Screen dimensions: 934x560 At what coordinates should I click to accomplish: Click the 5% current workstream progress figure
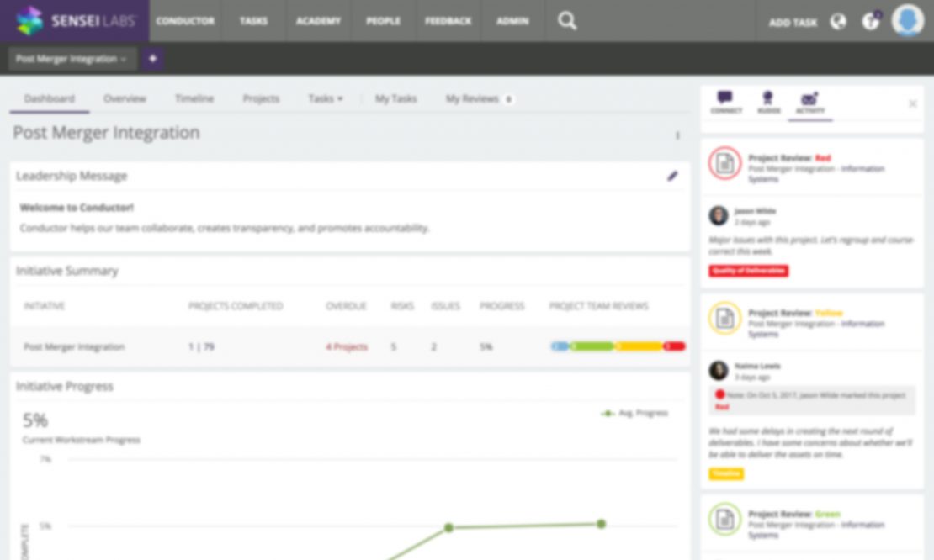tap(35, 420)
